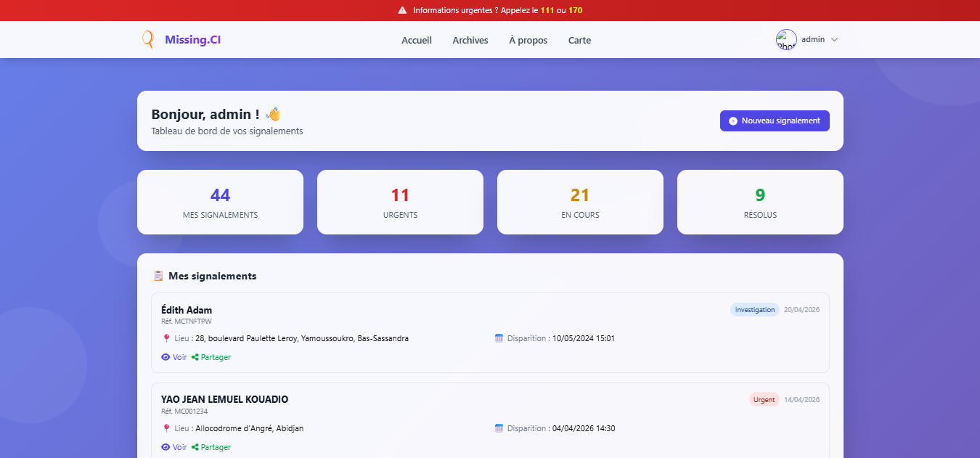The width and height of the screenshot is (980, 458).
Task: Open the Édith Adam report title
Action: [187, 310]
